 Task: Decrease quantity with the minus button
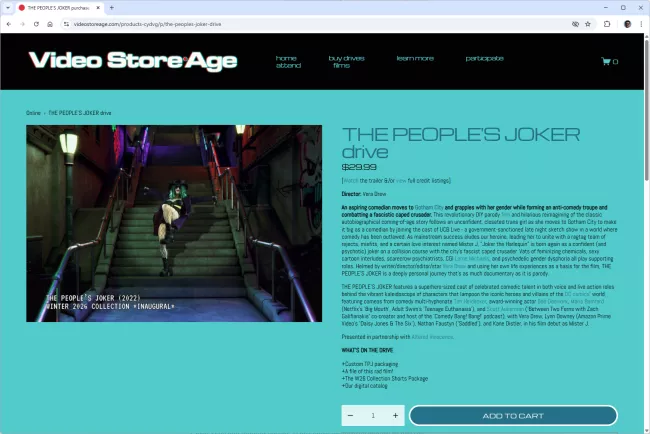351,415
